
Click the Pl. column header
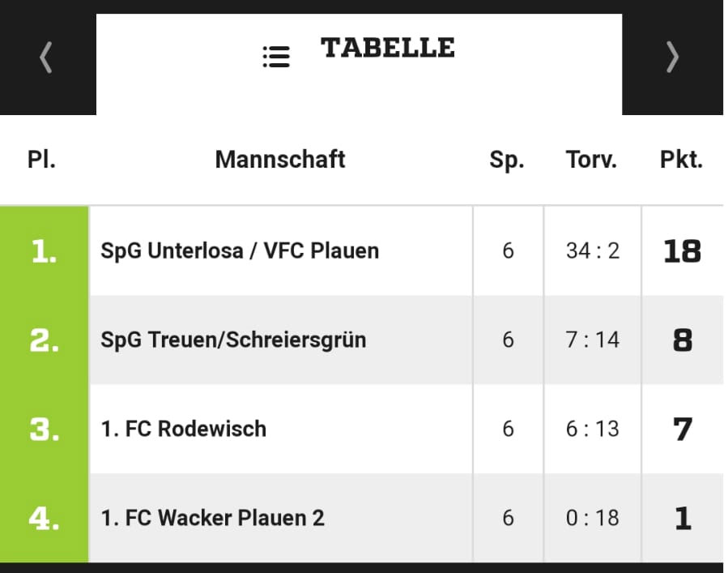tap(41, 160)
